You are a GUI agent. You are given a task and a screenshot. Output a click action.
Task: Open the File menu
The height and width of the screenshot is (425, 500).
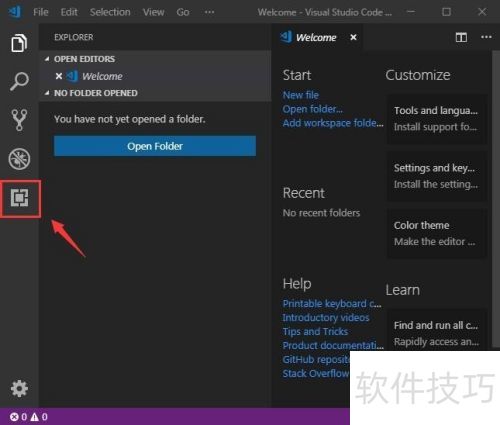click(x=41, y=12)
